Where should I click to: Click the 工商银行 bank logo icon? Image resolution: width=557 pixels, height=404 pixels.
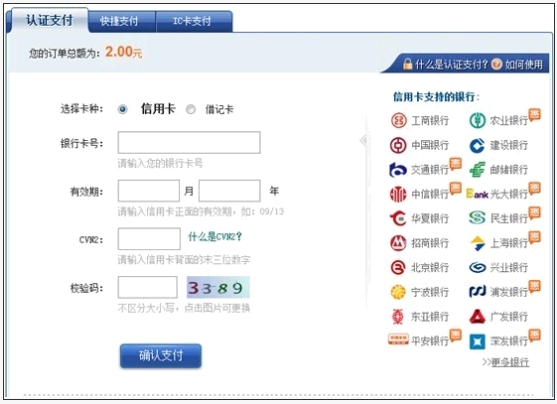(399, 120)
